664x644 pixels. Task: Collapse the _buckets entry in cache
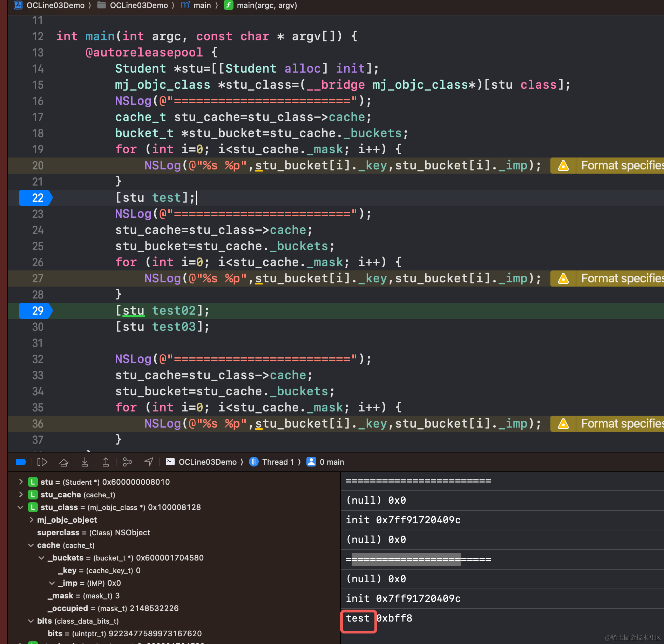tap(41, 558)
